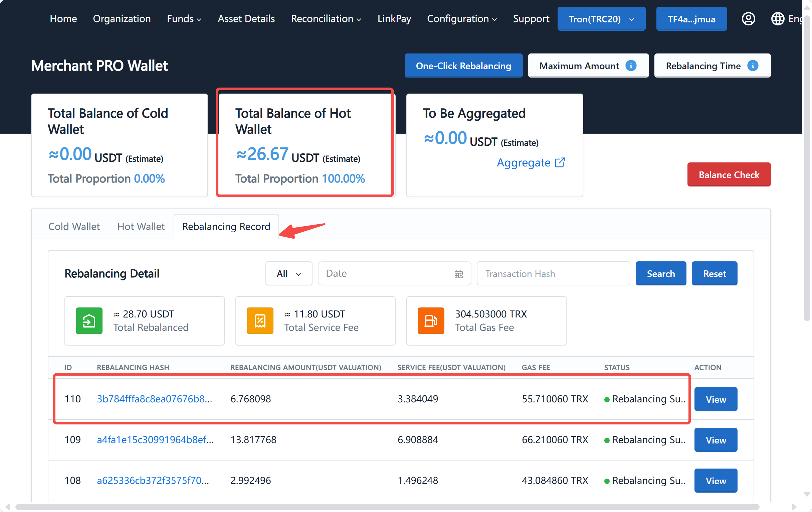Click the orange Total Gas Fee icon
Viewport: 812px width, 512px height.
click(x=431, y=321)
